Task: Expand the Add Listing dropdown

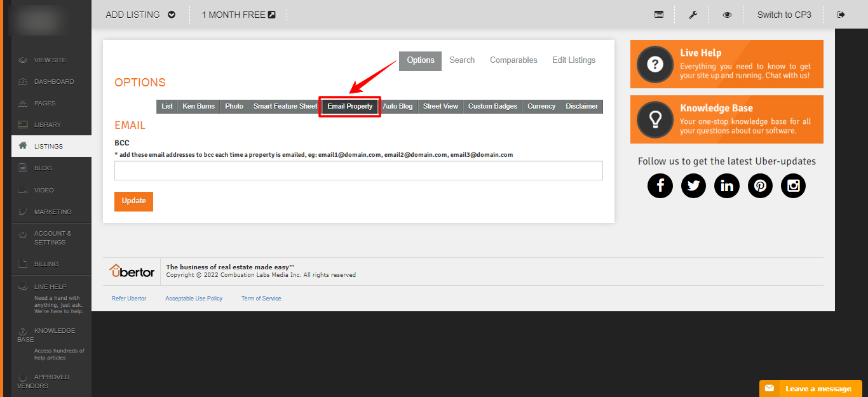Action: 140,15
